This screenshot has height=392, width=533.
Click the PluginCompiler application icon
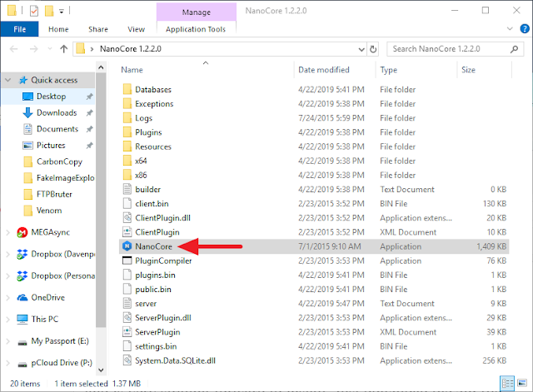pyautogui.click(x=127, y=261)
